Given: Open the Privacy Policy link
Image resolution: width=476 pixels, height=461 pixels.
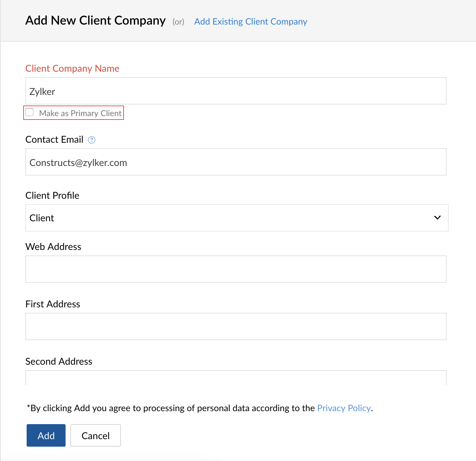Looking at the screenshot, I should (344, 408).
